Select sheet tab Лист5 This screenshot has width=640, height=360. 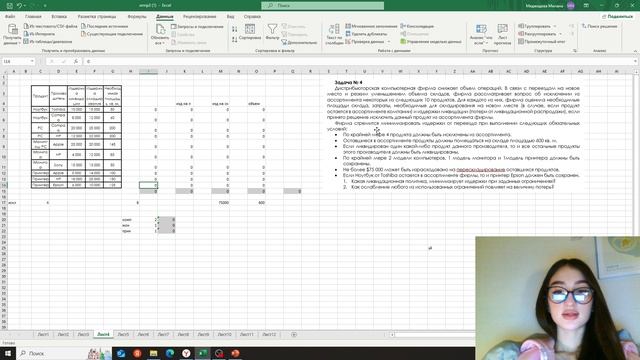coord(123,334)
